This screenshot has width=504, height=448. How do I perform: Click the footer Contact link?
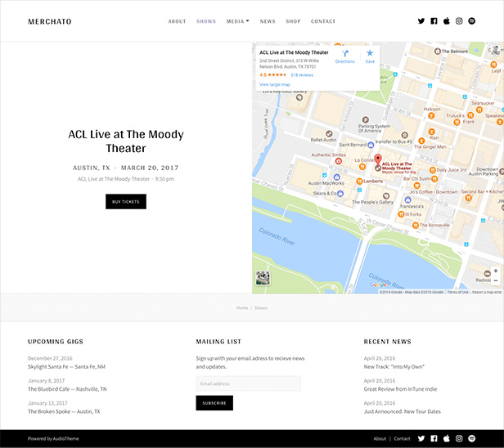[x=402, y=439]
